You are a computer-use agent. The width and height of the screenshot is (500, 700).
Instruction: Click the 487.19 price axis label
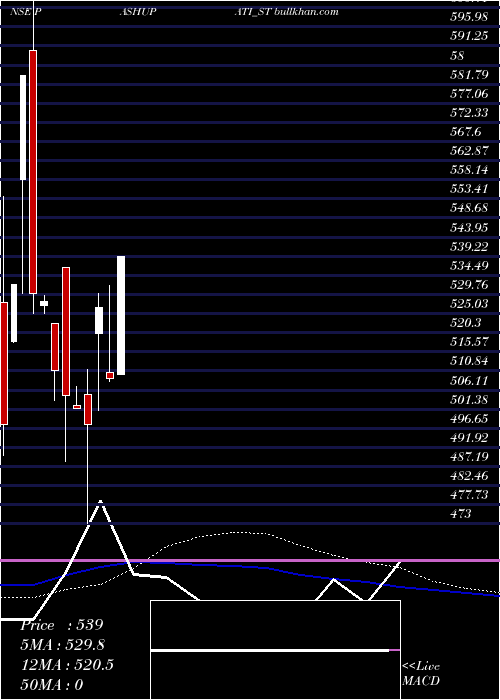[469, 457]
